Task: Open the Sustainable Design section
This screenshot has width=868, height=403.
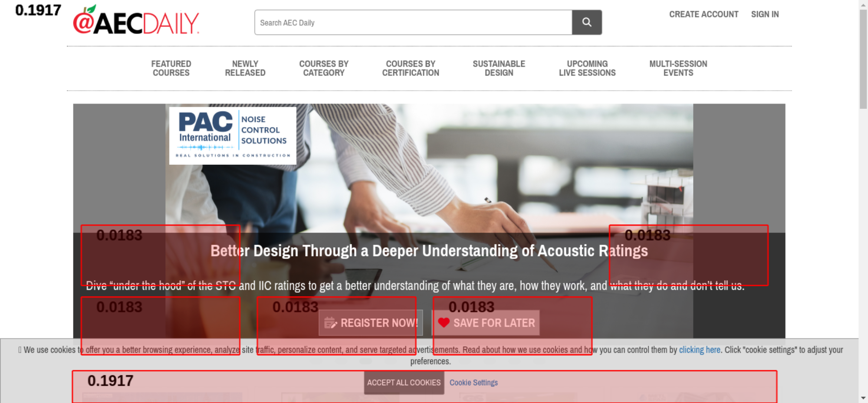Action: (499, 69)
